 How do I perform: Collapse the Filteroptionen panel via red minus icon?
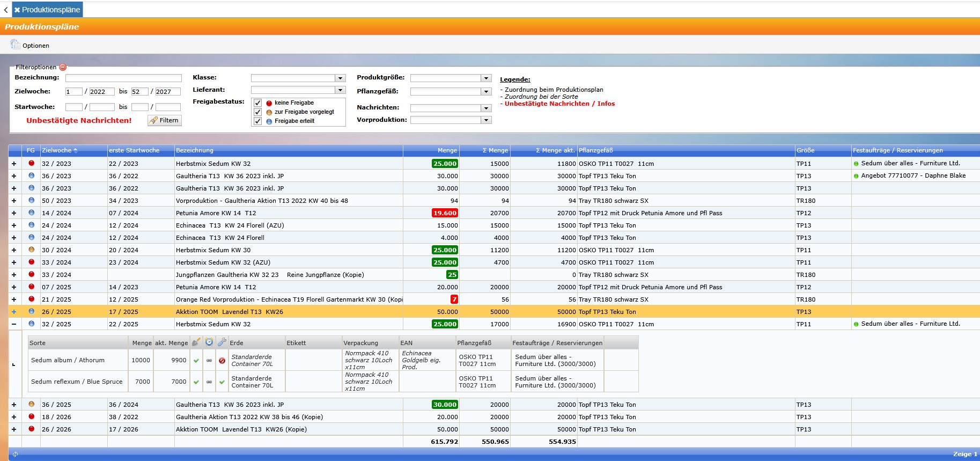[x=63, y=67]
